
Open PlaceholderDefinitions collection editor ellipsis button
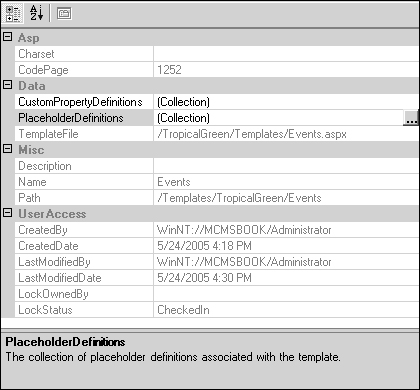pyautogui.click(x=411, y=118)
